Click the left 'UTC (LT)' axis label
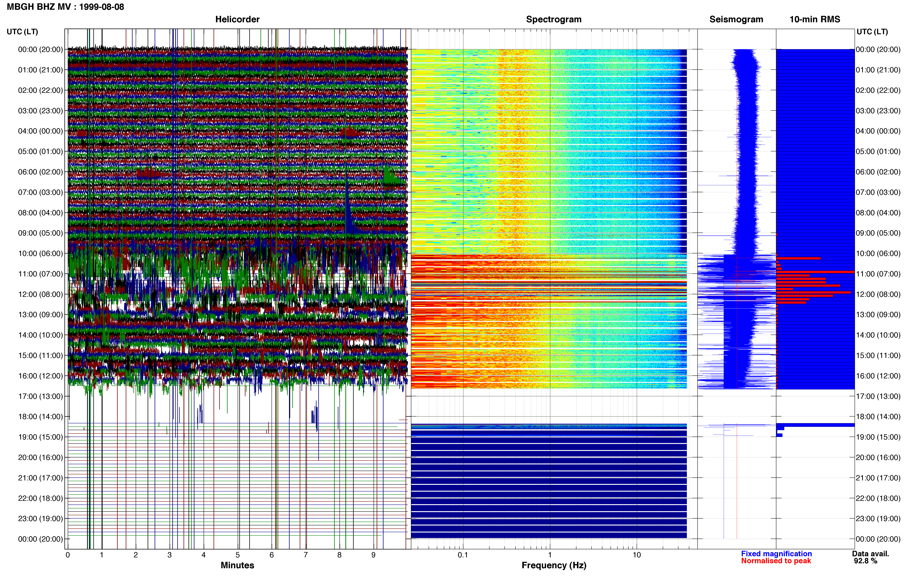This screenshot has width=924, height=578. pyautogui.click(x=22, y=32)
